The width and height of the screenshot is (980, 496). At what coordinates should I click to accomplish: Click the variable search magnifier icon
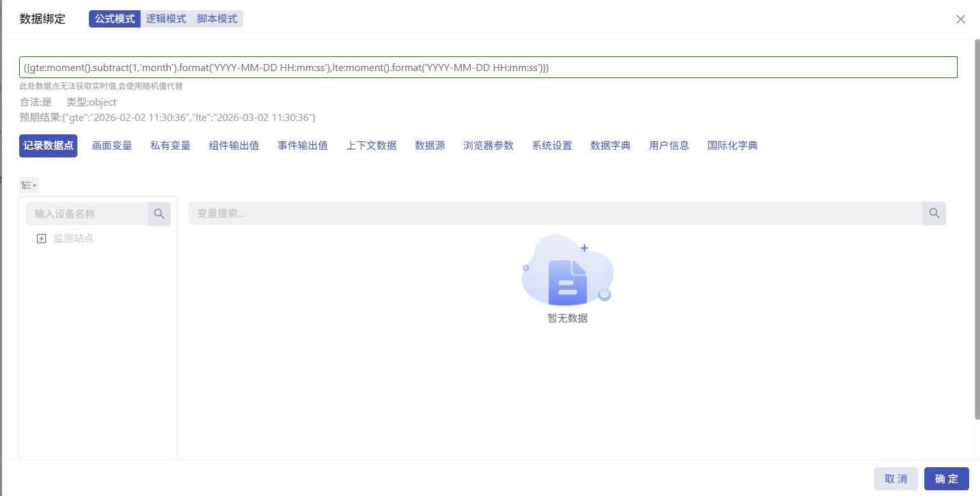click(934, 213)
